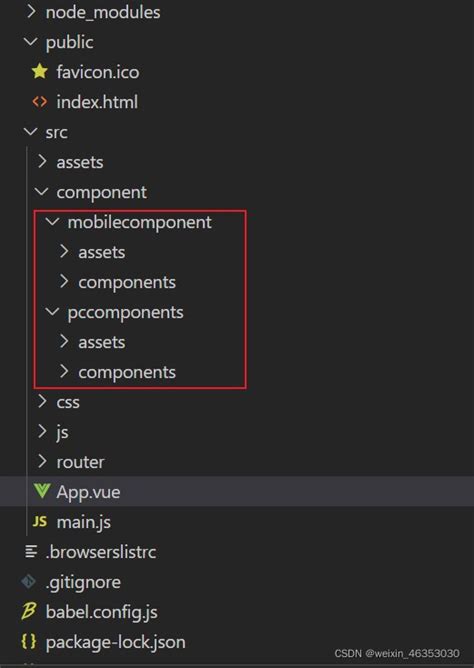Image resolution: width=474 pixels, height=668 pixels.
Task: Collapse the src folder chevron
Action: [31, 132]
